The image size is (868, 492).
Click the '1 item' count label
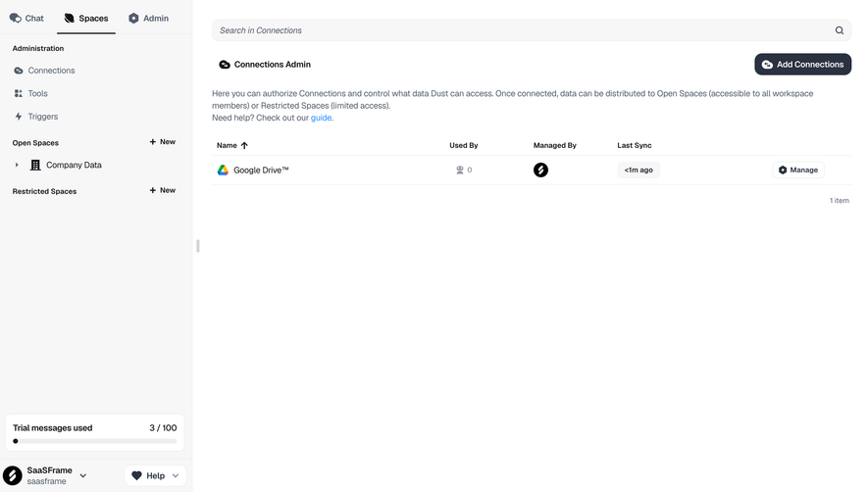[840, 200]
